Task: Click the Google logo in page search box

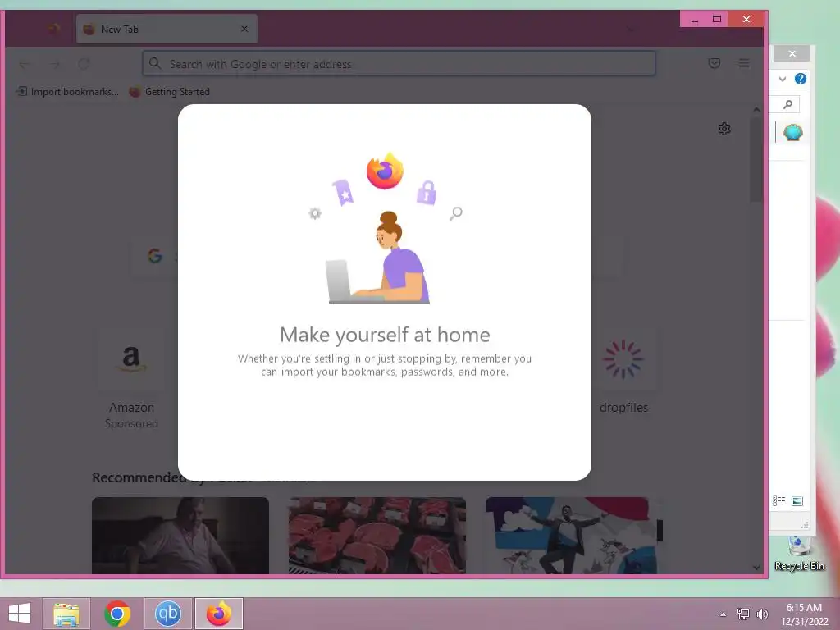Action: click(155, 256)
